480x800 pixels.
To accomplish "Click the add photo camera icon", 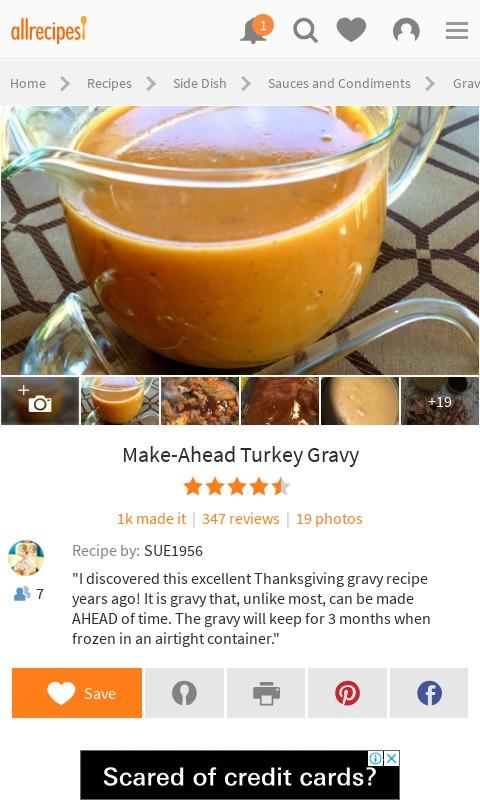I will pos(40,401).
